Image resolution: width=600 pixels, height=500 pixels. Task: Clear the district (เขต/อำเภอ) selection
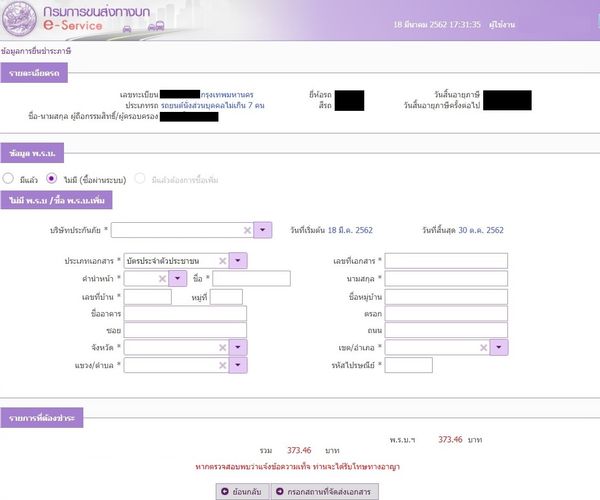click(x=483, y=348)
